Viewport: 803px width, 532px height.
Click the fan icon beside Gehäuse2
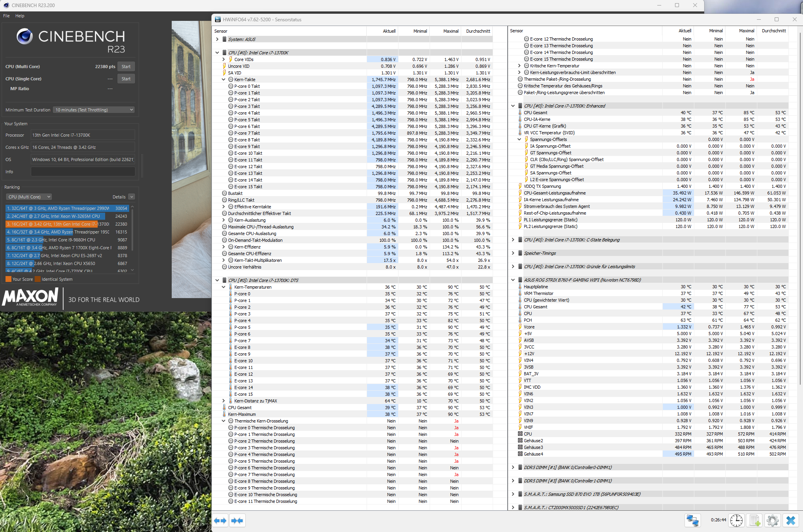(x=520, y=441)
